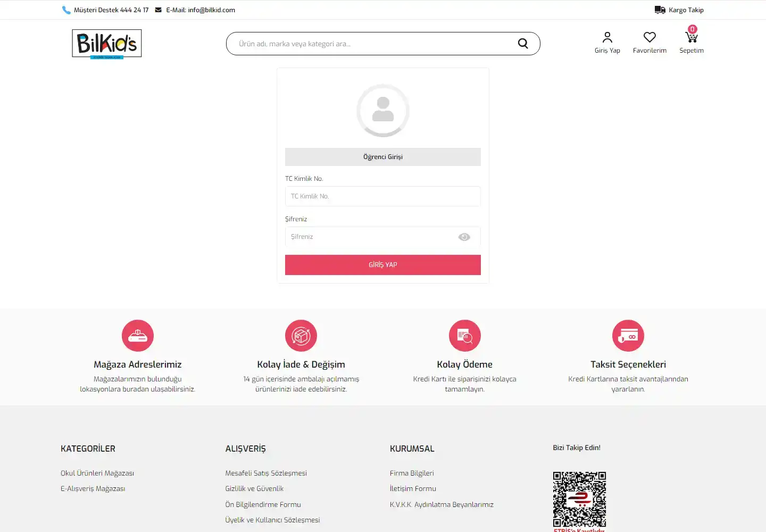This screenshot has height=532, width=766.
Task: Click the Kolay Ödeme round icon
Action: pyautogui.click(x=465, y=336)
